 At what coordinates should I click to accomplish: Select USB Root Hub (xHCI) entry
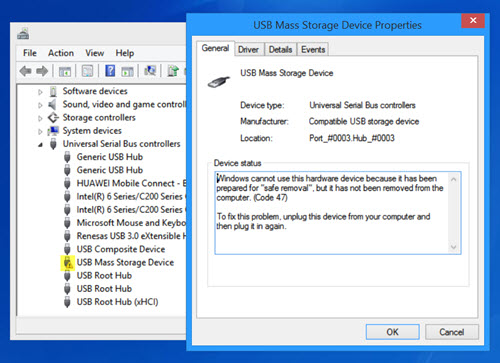pyautogui.click(x=117, y=302)
